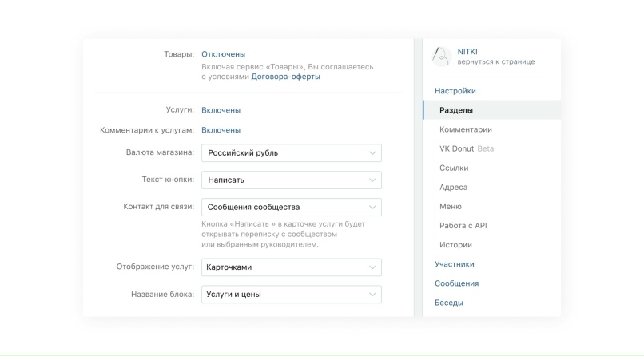Screen dimensions: 644x356
Task: Expand the Текст кнопки dropdown
Action: [x=291, y=180]
